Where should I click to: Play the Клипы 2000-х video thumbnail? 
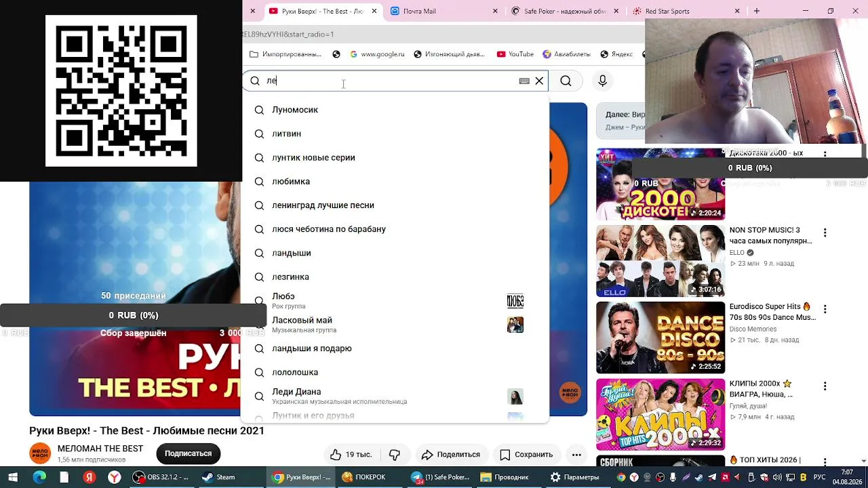coord(660,414)
